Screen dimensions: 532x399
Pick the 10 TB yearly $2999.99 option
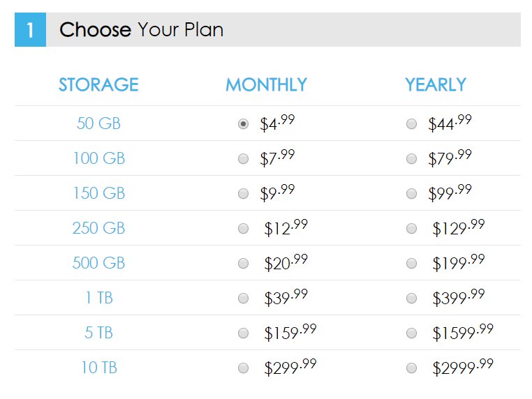[x=411, y=368]
